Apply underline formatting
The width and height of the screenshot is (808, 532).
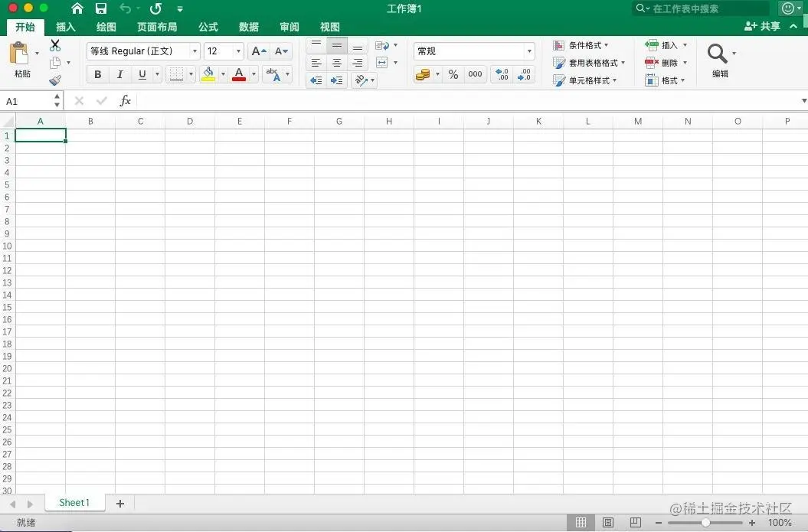pyautogui.click(x=142, y=74)
